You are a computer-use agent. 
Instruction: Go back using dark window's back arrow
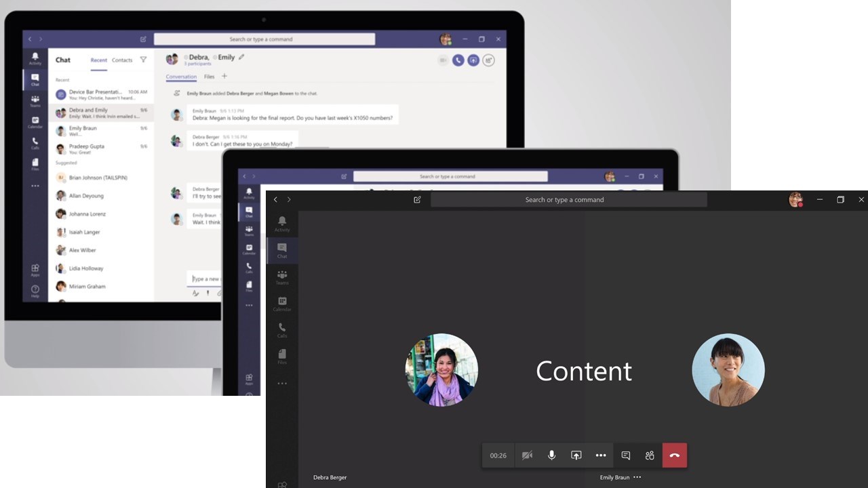point(275,200)
